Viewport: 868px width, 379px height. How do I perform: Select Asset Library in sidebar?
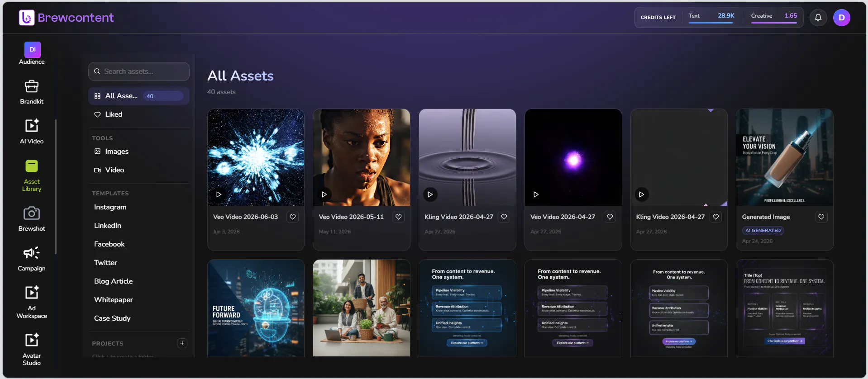point(32,175)
